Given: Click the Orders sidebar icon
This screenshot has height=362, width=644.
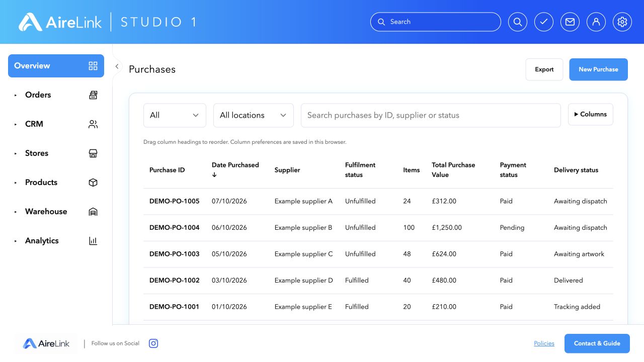Looking at the screenshot, I should pos(93,95).
